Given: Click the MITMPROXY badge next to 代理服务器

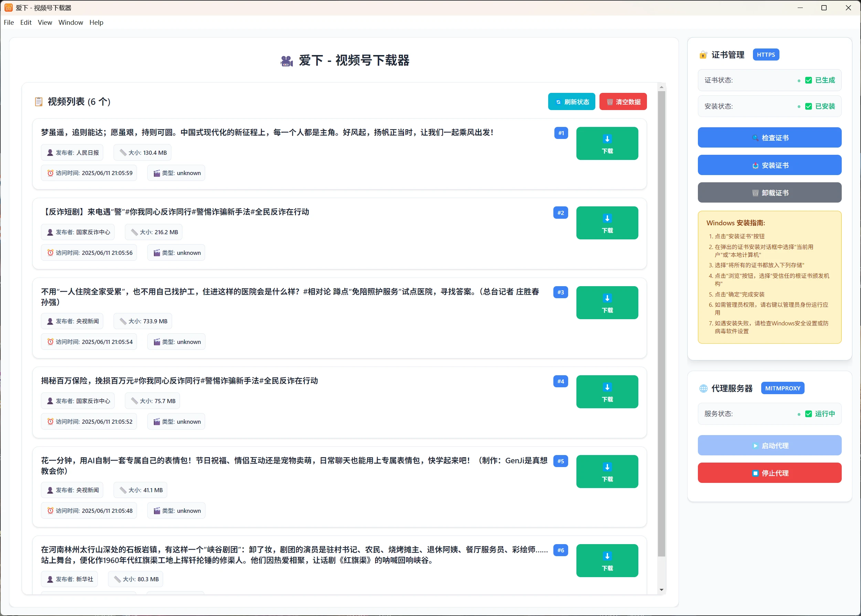Looking at the screenshot, I should pyautogui.click(x=783, y=388).
